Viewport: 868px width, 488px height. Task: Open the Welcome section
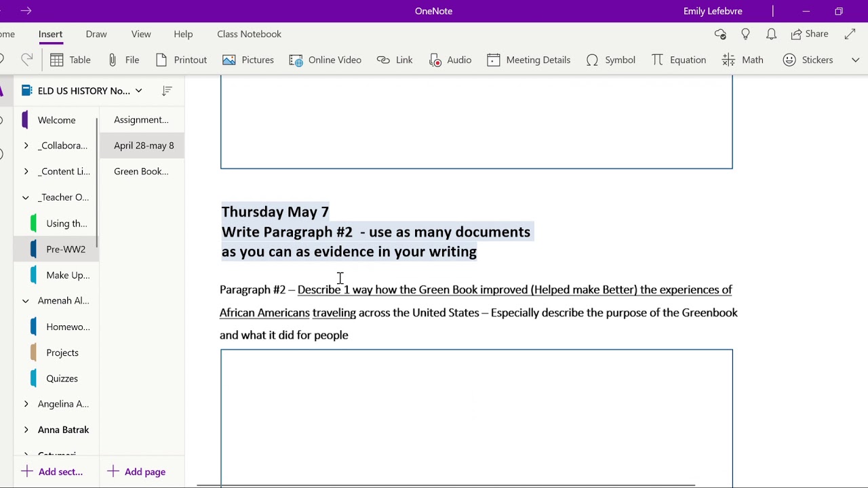point(56,120)
